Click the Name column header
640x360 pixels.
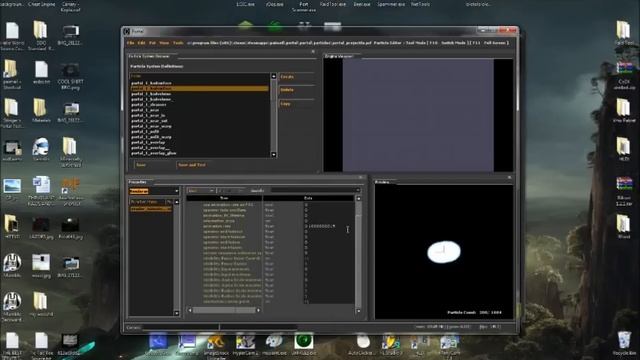224,198
